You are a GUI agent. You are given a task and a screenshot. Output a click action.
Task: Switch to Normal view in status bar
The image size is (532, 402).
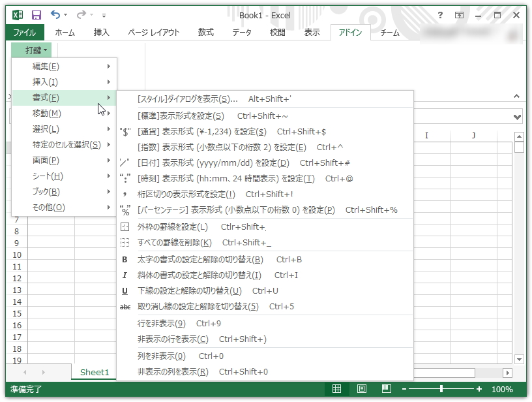[x=338, y=388]
